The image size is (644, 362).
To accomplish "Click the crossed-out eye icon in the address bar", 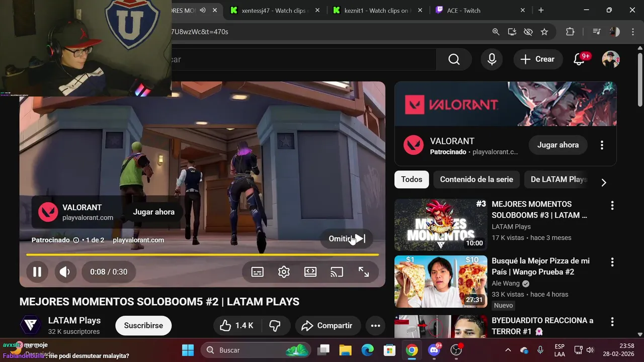I will pyautogui.click(x=528, y=32).
